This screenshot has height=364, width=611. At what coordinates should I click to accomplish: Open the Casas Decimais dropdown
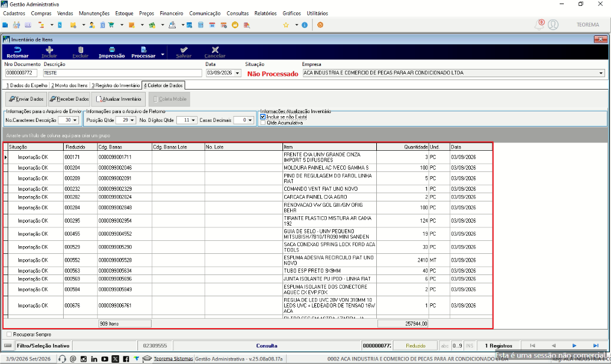pyautogui.click(x=250, y=120)
